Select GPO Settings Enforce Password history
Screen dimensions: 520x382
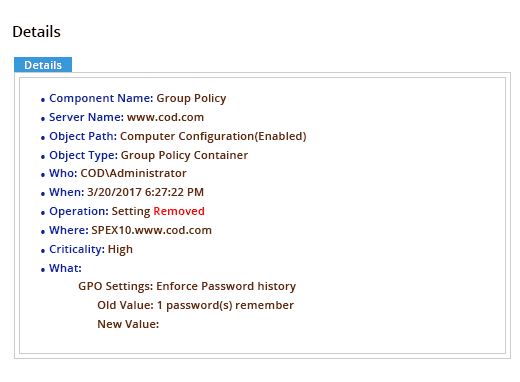(x=187, y=286)
